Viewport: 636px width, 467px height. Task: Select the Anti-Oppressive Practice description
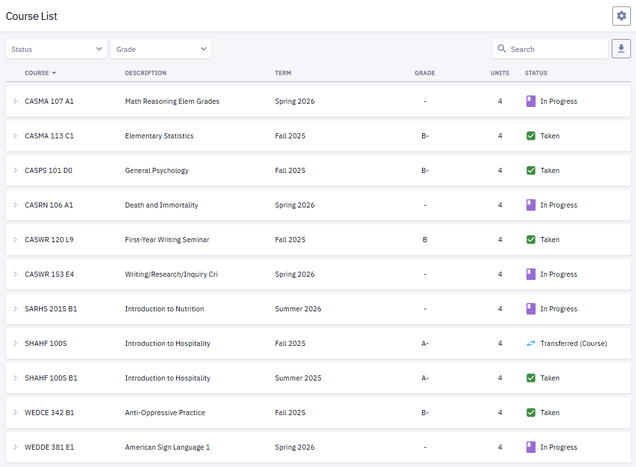pos(165,413)
